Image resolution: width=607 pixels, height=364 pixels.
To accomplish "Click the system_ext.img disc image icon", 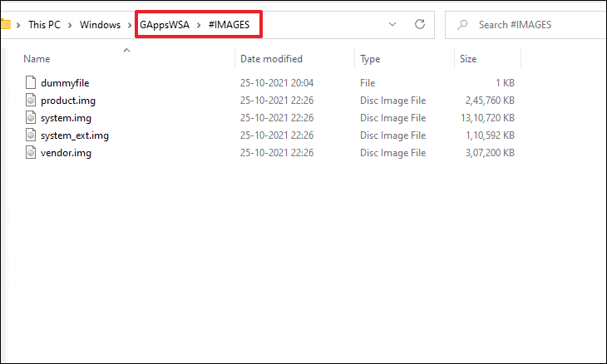I will [x=31, y=135].
